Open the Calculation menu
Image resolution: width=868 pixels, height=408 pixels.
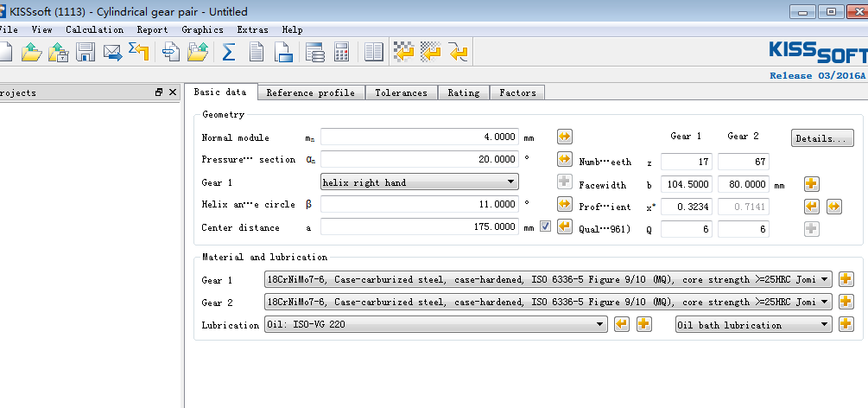[x=95, y=30]
